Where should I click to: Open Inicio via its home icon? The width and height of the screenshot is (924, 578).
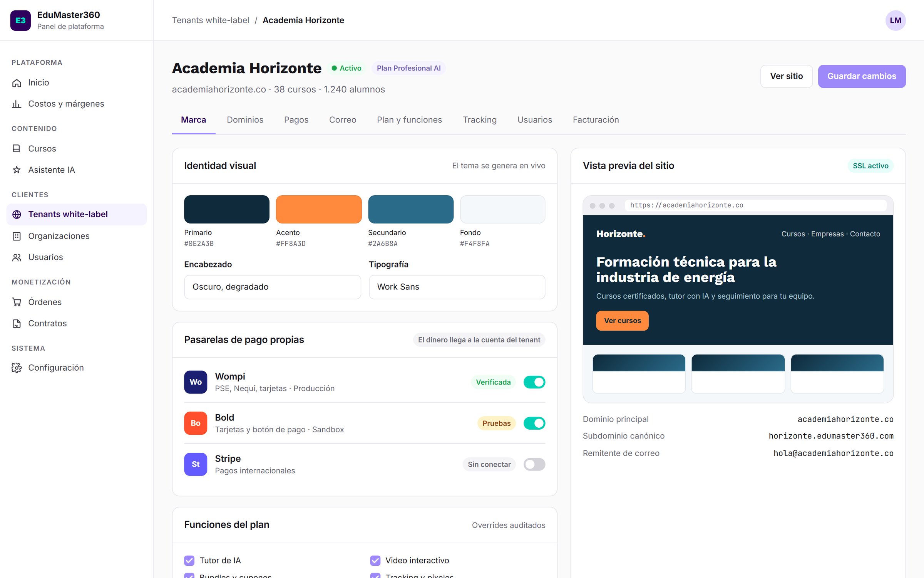pyautogui.click(x=17, y=83)
